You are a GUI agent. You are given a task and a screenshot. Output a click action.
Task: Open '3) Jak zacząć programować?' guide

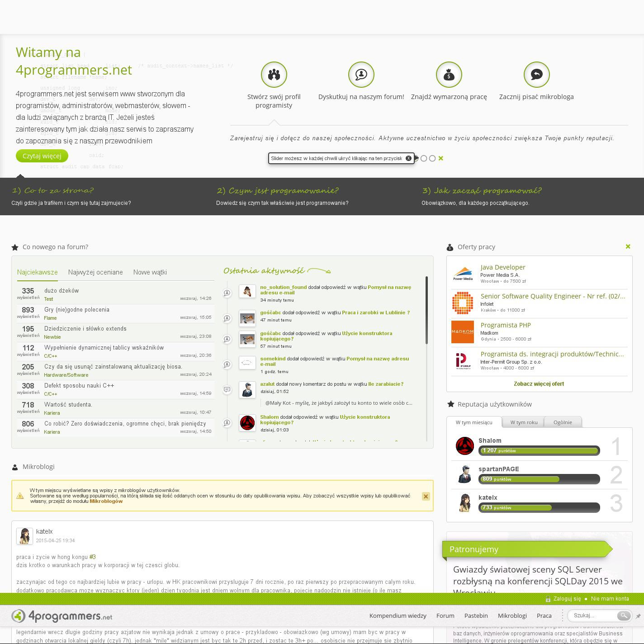pyautogui.click(x=482, y=190)
